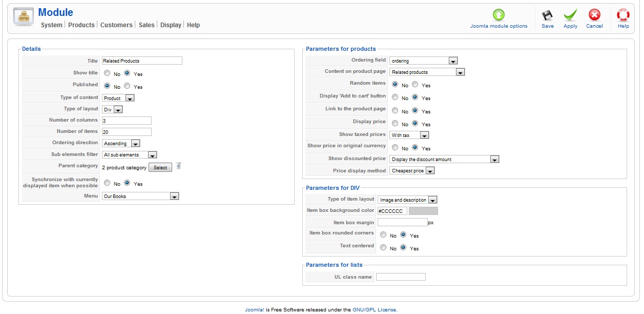Click the Module box logo icon
This screenshot has width=644, height=314.
click(23, 17)
